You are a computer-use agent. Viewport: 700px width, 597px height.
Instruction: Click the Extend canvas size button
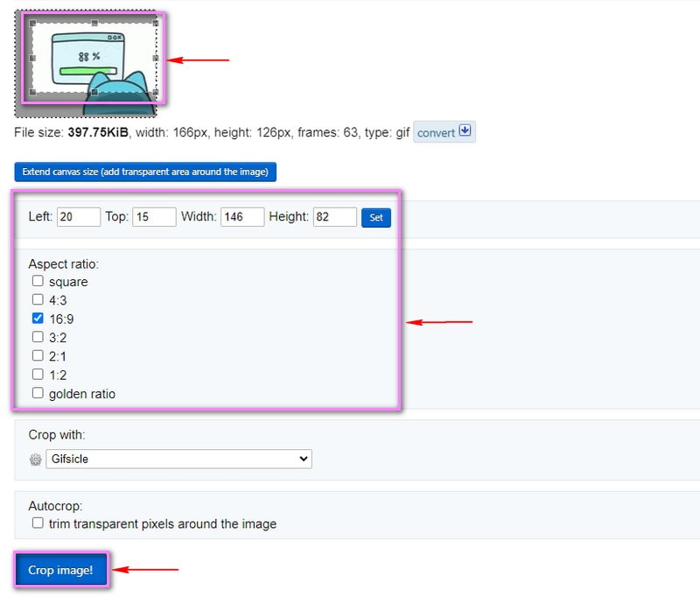145,172
